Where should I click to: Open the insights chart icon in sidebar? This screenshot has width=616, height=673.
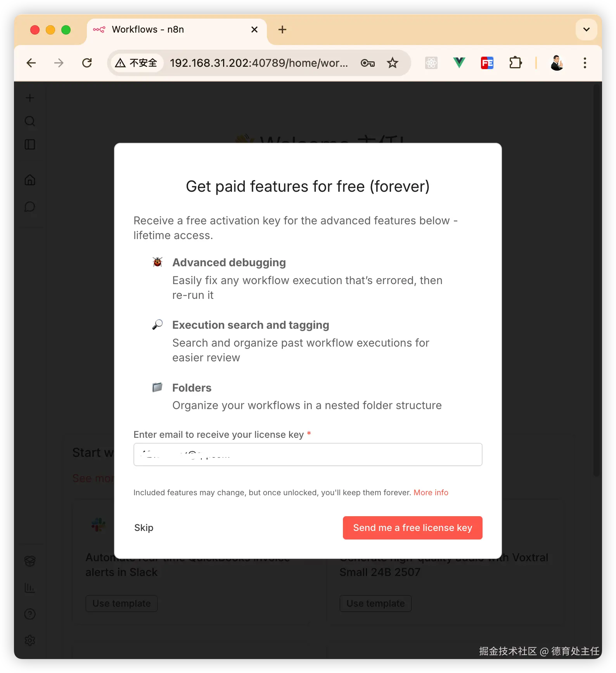click(x=30, y=588)
